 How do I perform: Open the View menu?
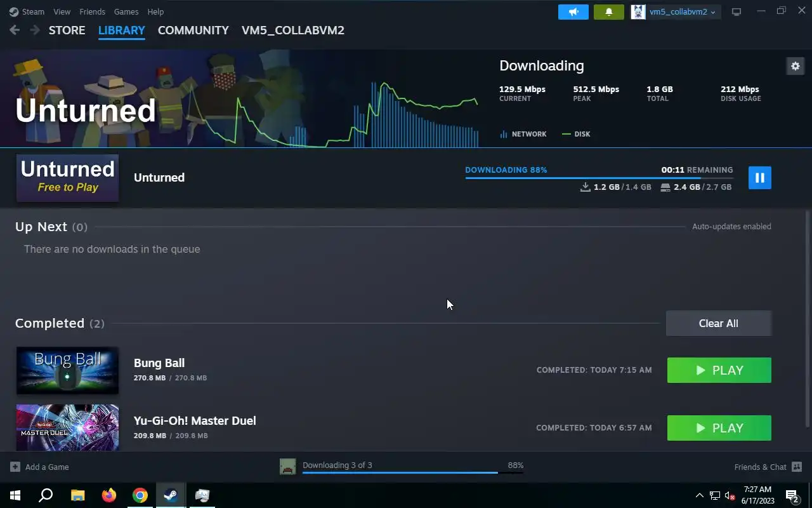pos(62,11)
